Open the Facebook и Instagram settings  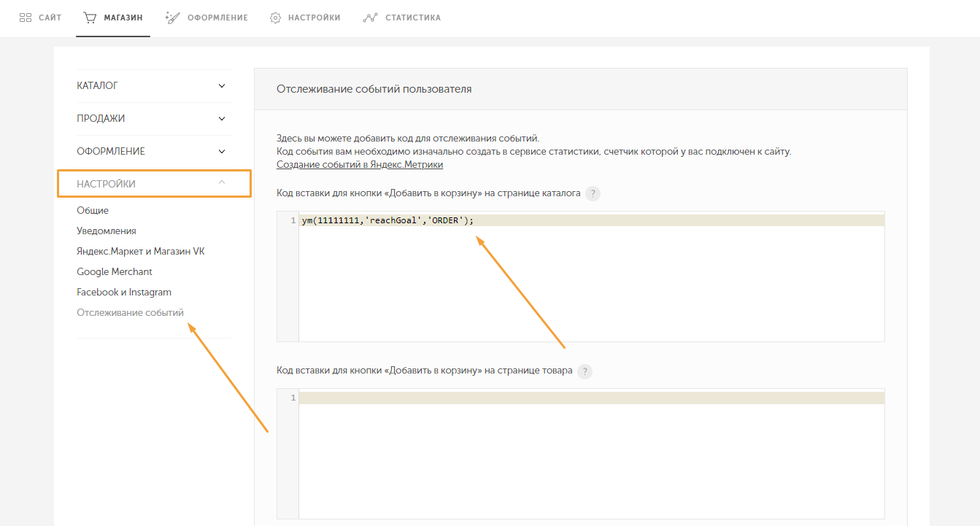click(x=124, y=292)
